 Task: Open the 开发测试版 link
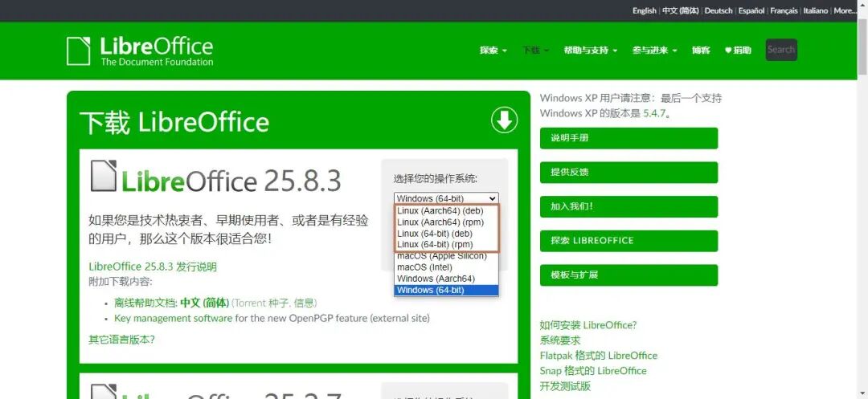565,385
